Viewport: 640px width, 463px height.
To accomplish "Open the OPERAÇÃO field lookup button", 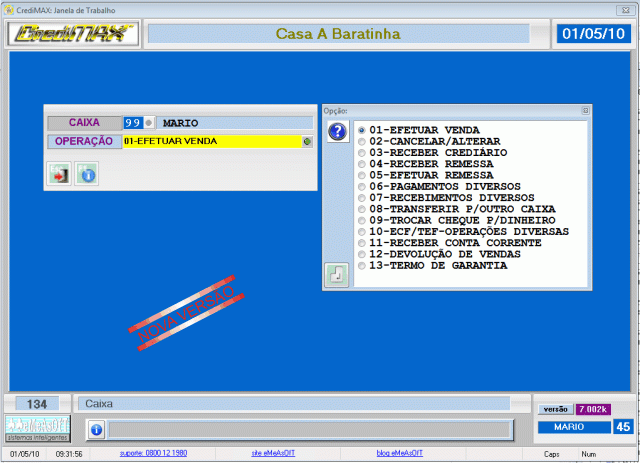I will point(307,142).
